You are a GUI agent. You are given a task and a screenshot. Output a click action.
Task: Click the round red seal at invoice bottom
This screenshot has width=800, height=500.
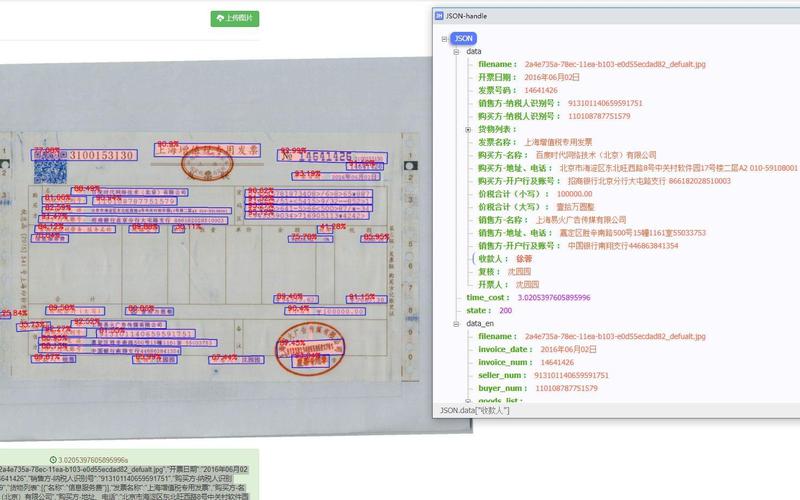coord(310,349)
